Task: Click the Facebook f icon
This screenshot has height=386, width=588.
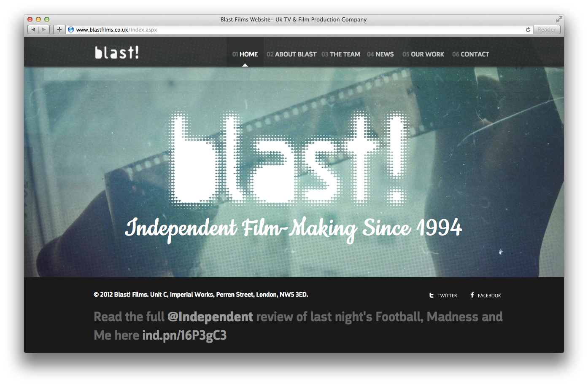Action: click(472, 295)
